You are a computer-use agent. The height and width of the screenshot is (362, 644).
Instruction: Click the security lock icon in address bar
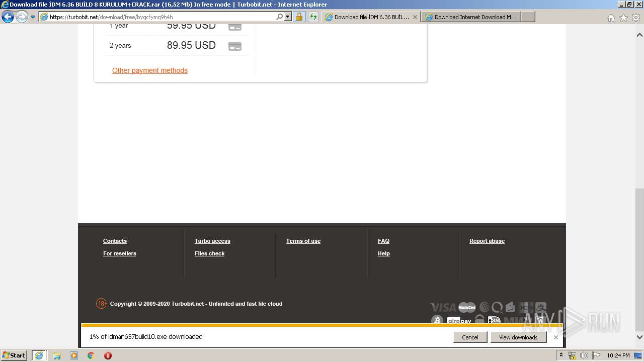pyautogui.click(x=299, y=17)
